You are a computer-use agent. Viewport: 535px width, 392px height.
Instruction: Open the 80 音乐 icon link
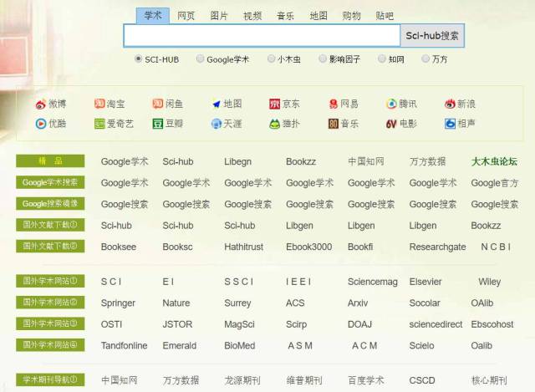tap(344, 124)
